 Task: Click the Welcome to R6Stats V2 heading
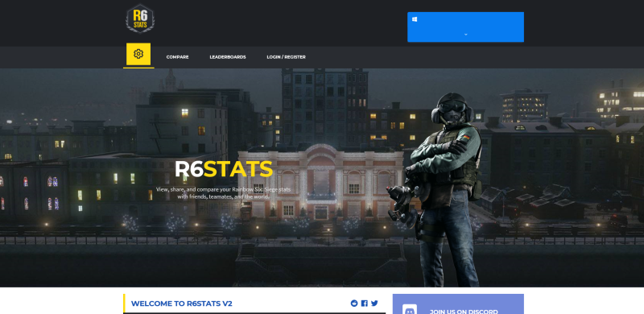point(182,304)
